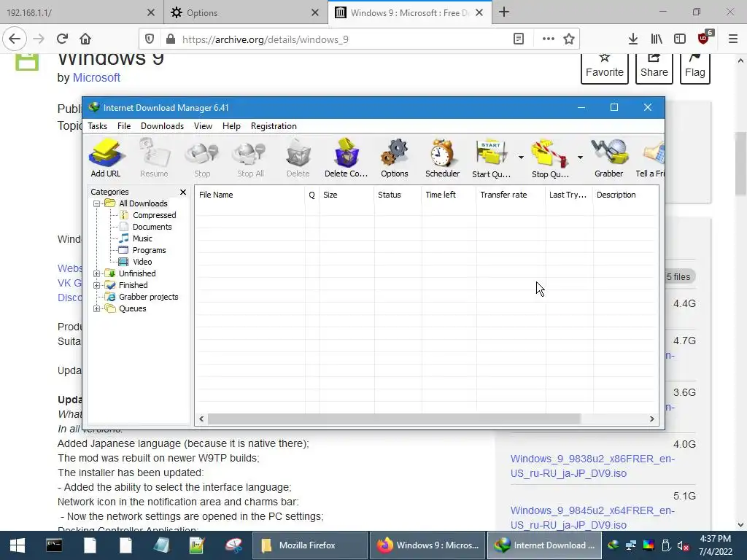Download Windows_9_9845u2_x64FRER iso link
This screenshot has width=747, height=560.
tap(592, 518)
